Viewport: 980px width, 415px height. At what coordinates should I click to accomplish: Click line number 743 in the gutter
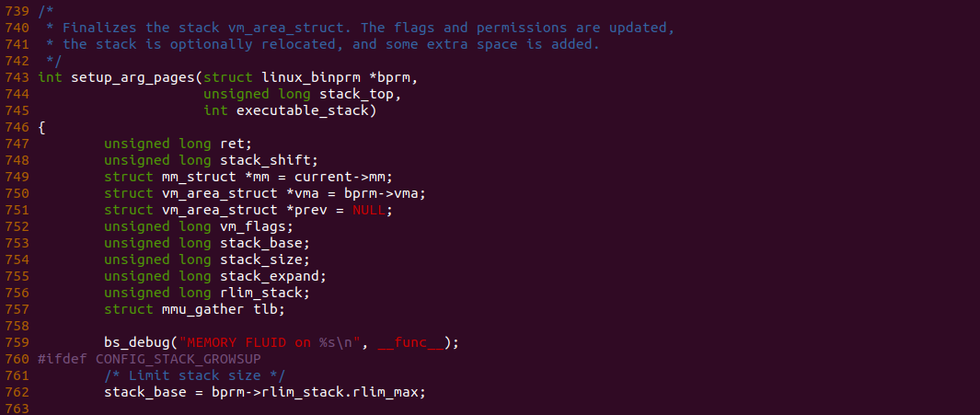click(18, 77)
